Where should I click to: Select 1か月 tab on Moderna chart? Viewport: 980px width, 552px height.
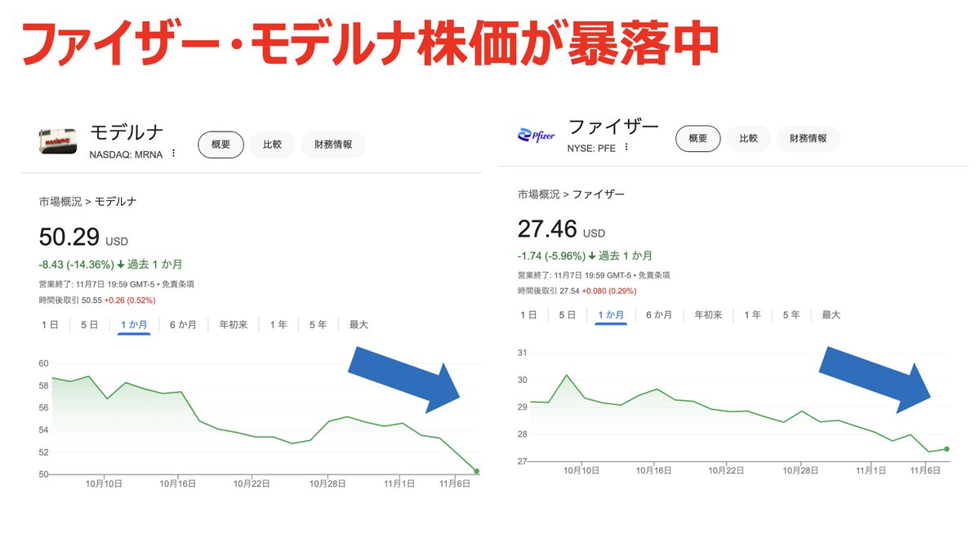134,324
